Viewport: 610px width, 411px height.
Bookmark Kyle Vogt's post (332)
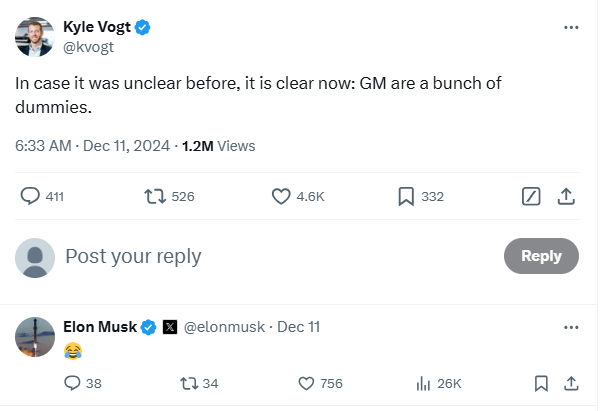[406, 197]
